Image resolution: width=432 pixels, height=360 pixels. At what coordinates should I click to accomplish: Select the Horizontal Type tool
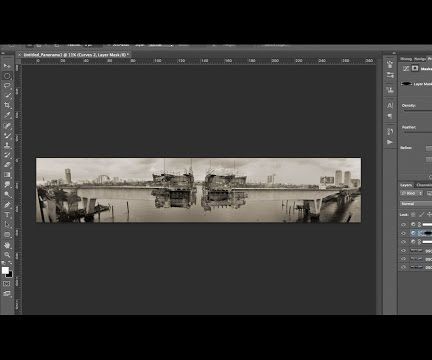coord(7,215)
